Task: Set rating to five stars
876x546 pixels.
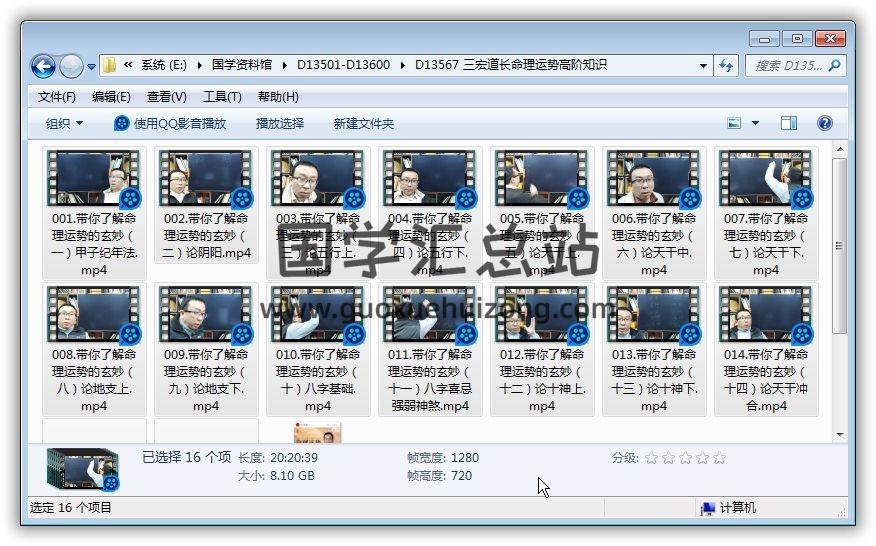Action: click(x=719, y=458)
